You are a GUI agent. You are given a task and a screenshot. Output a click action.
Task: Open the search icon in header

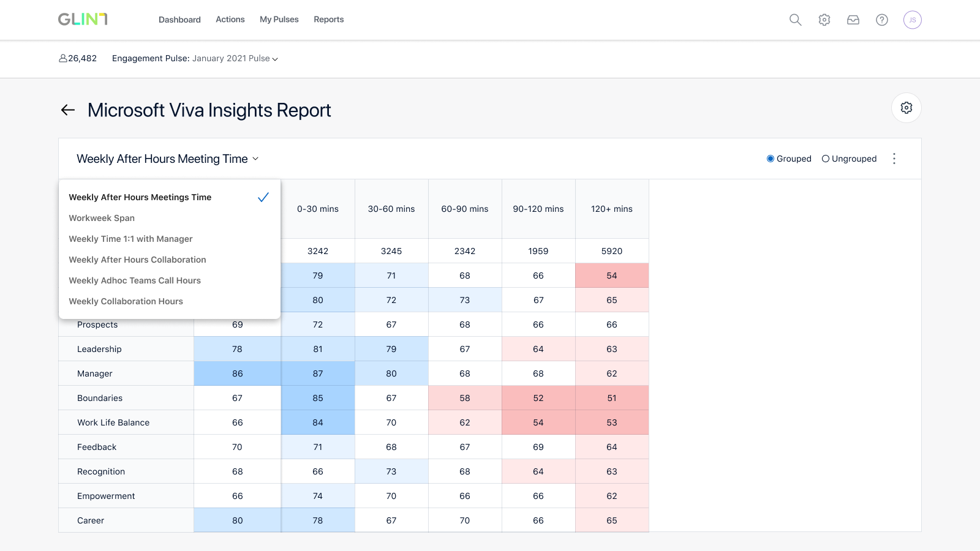[795, 20]
